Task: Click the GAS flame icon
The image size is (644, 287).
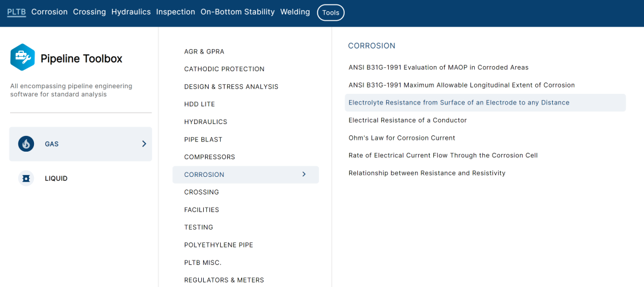Action: [26, 144]
